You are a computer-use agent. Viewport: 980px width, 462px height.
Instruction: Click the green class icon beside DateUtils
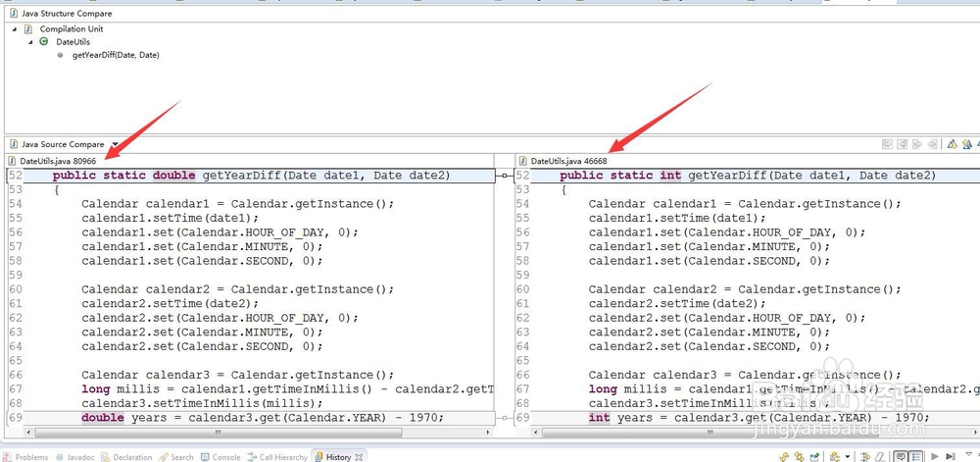tap(43, 42)
